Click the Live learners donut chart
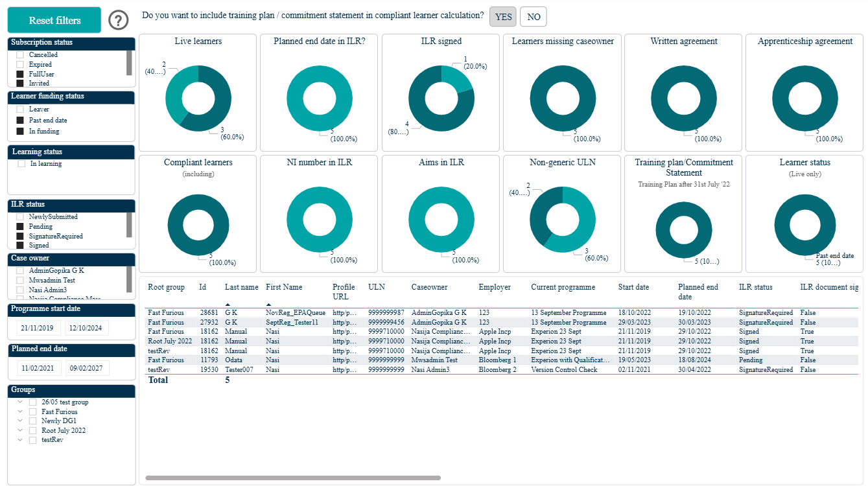The width and height of the screenshot is (868, 486). point(198,98)
